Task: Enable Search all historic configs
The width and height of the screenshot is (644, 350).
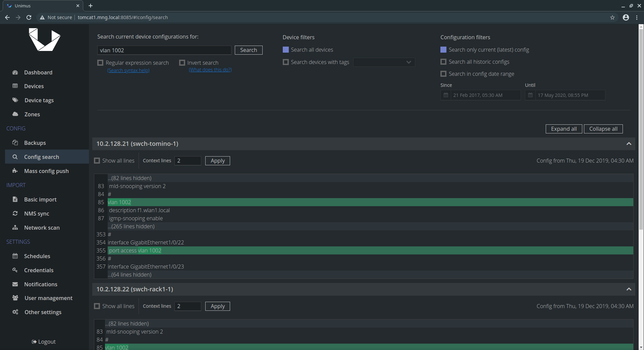Action: [x=443, y=62]
